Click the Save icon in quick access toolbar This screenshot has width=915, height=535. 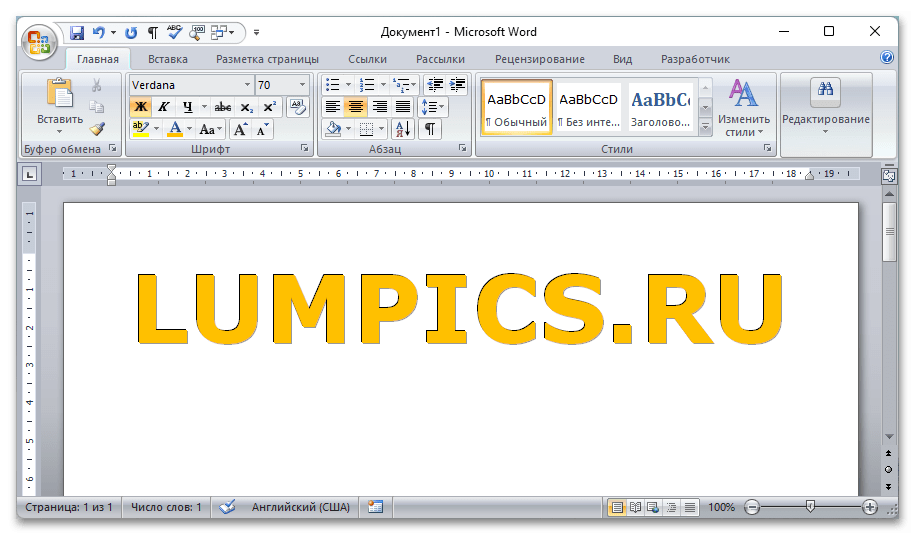click(x=77, y=32)
